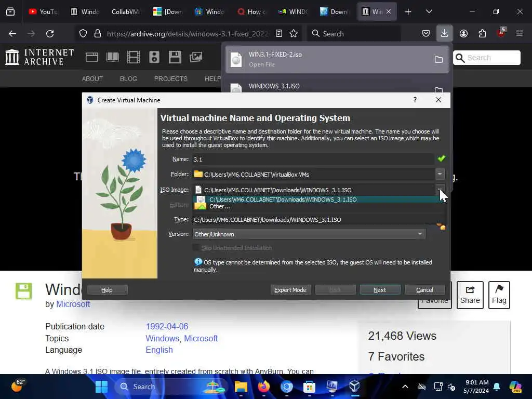Open the Windows Start button
532x399 pixels.
point(101,387)
